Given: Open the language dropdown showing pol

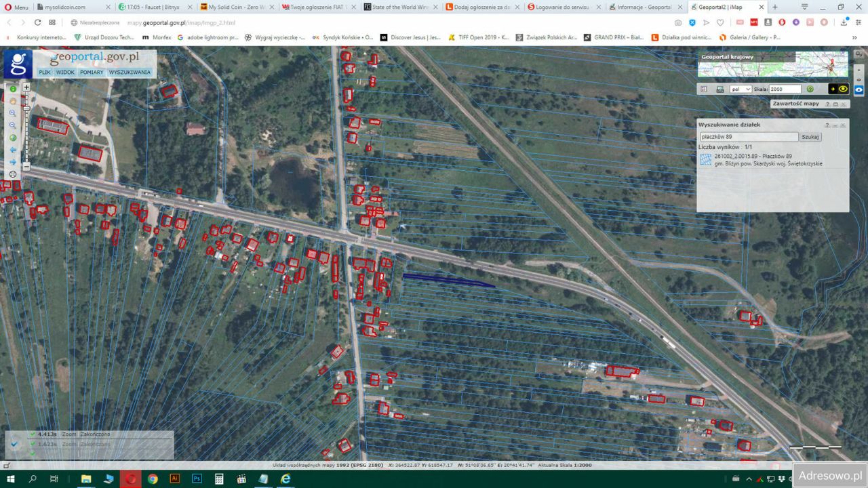Looking at the screenshot, I should (x=741, y=89).
